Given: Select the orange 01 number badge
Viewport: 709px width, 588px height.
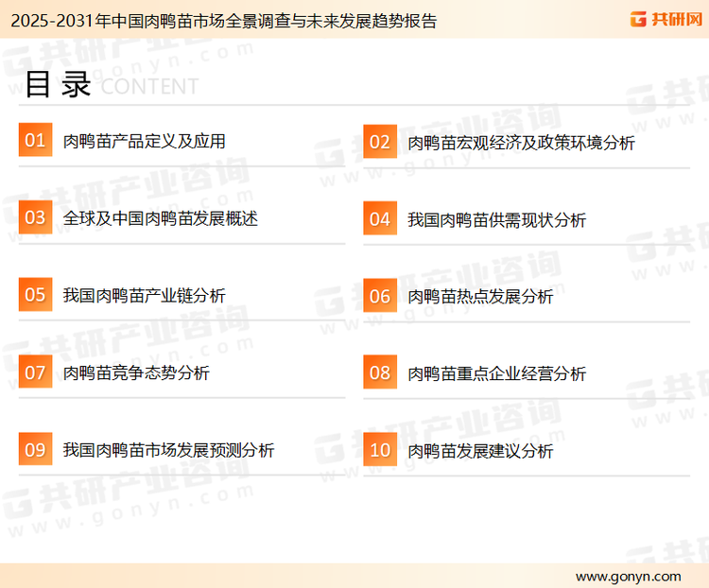Looking at the screenshot, I should pyautogui.click(x=35, y=140).
